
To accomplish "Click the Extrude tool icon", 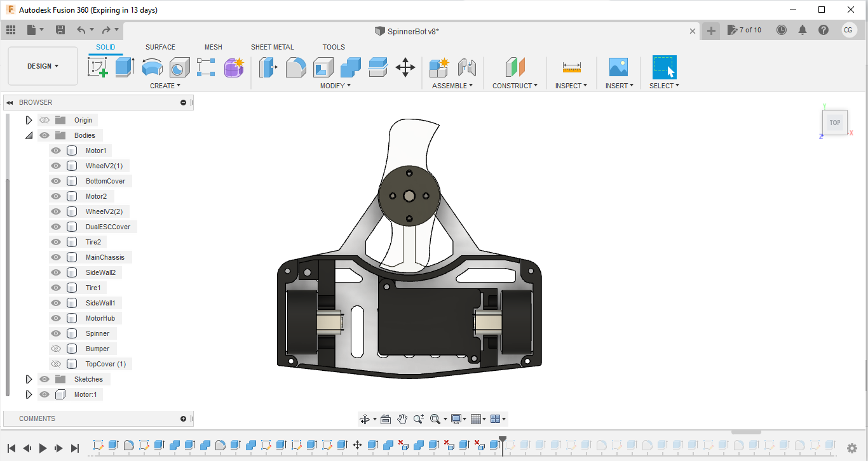I will (125, 67).
